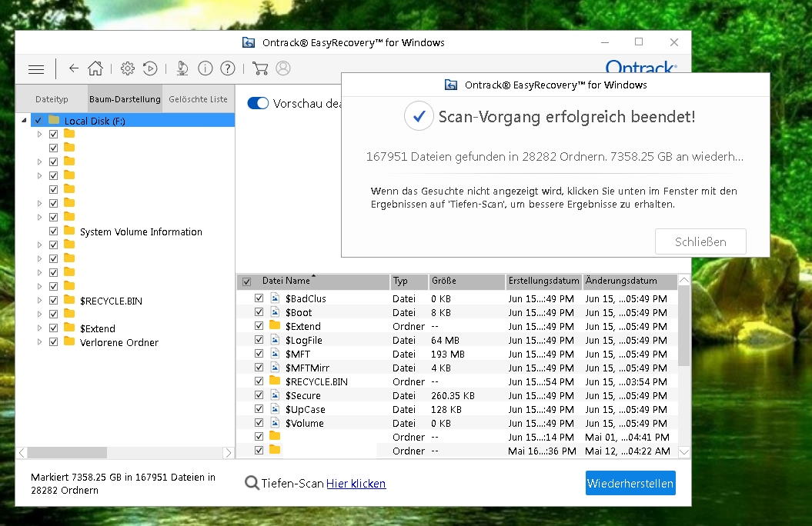Click the 193 MB size cell
The height and width of the screenshot is (526, 812).
448,355
